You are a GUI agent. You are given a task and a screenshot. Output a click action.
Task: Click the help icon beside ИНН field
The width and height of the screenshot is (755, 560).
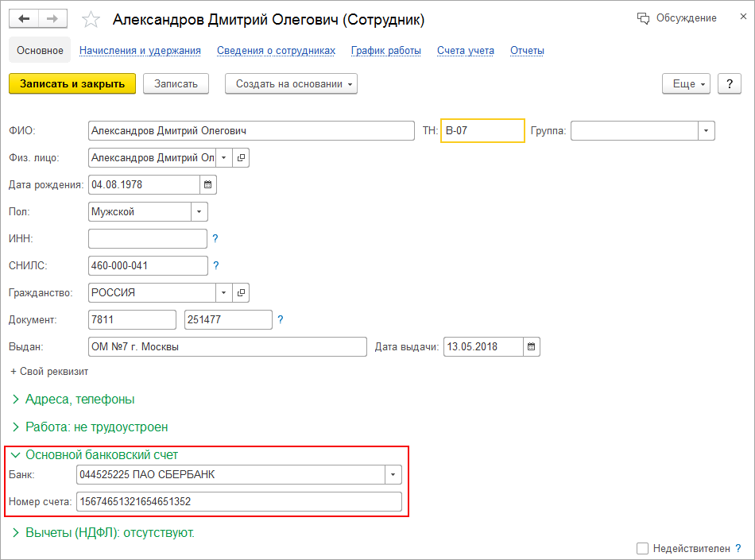215,239
